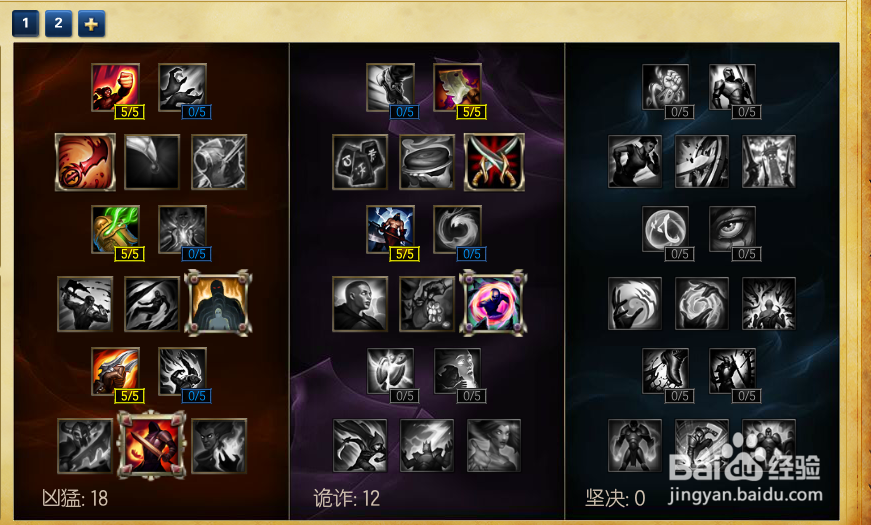Select the swirling pink vortex mastery
This screenshot has width=871, height=525.
click(493, 303)
